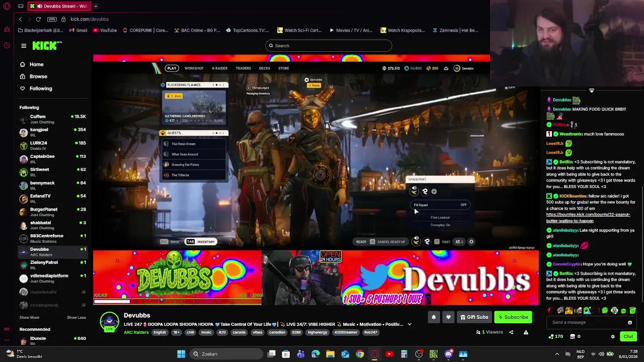Click the Kick search box
Screen dimensions: 644x362
click(x=329, y=46)
